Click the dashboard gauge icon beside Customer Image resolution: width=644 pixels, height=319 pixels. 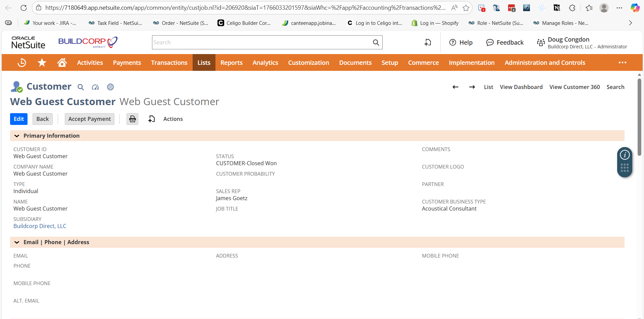click(95, 87)
